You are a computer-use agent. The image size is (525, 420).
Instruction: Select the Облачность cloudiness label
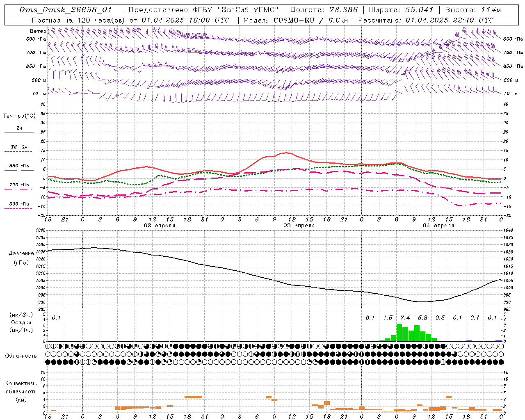coord(21,356)
